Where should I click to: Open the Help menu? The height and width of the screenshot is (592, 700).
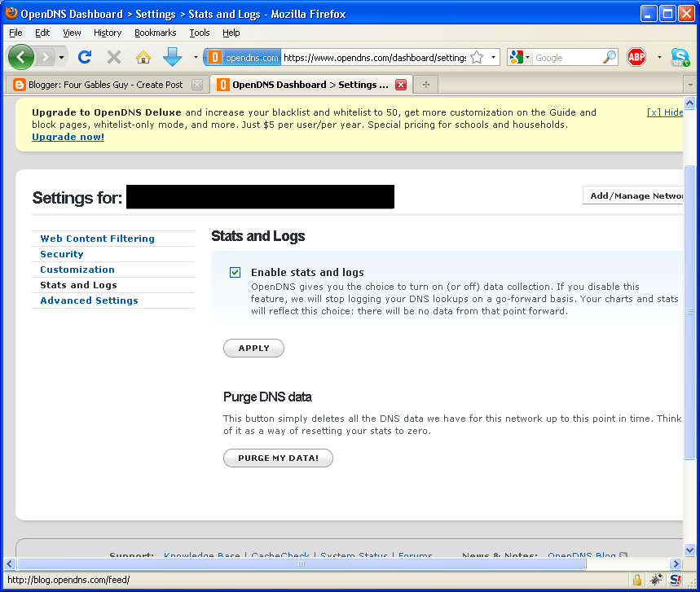[231, 33]
